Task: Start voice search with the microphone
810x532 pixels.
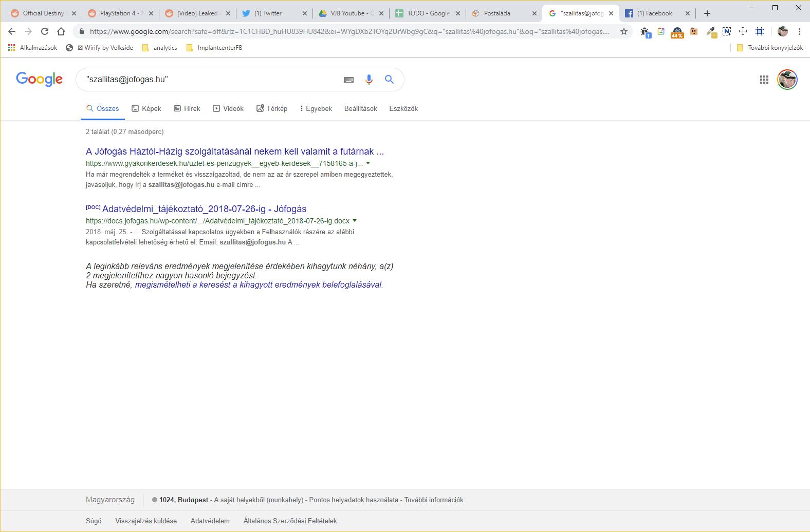Action: tap(369, 80)
